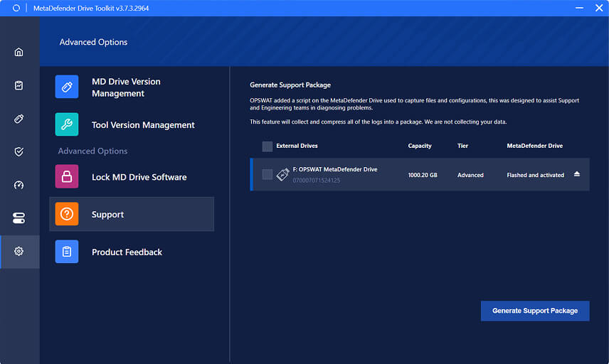The height and width of the screenshot is (364, 609).
Task: Open the toggle switches icon in sidebar
Action: 19,218
